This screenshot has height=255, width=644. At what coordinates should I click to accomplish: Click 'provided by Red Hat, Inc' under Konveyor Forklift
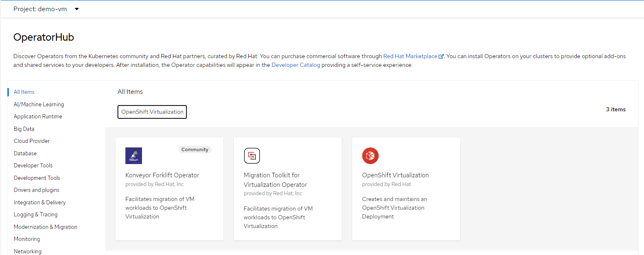pyautogui.click(x=154, y=184)
